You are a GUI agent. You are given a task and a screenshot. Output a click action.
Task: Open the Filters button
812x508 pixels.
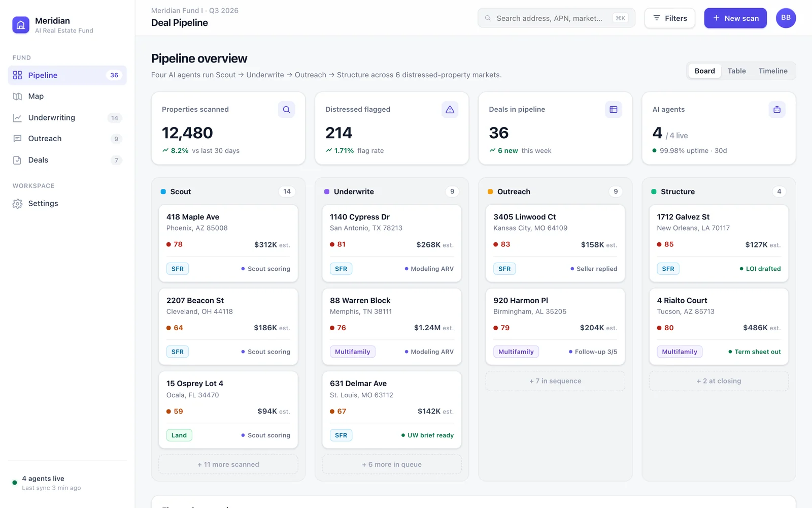click(669, 18)
